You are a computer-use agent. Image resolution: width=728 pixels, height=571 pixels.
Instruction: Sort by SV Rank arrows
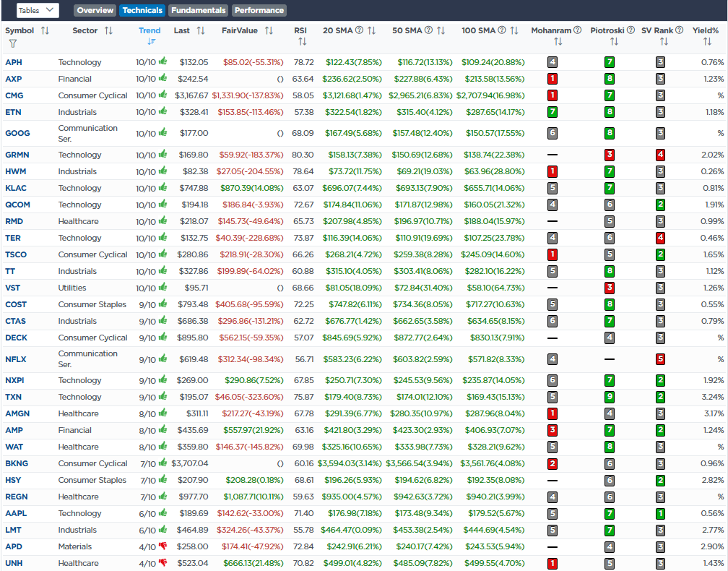[664, 42]
